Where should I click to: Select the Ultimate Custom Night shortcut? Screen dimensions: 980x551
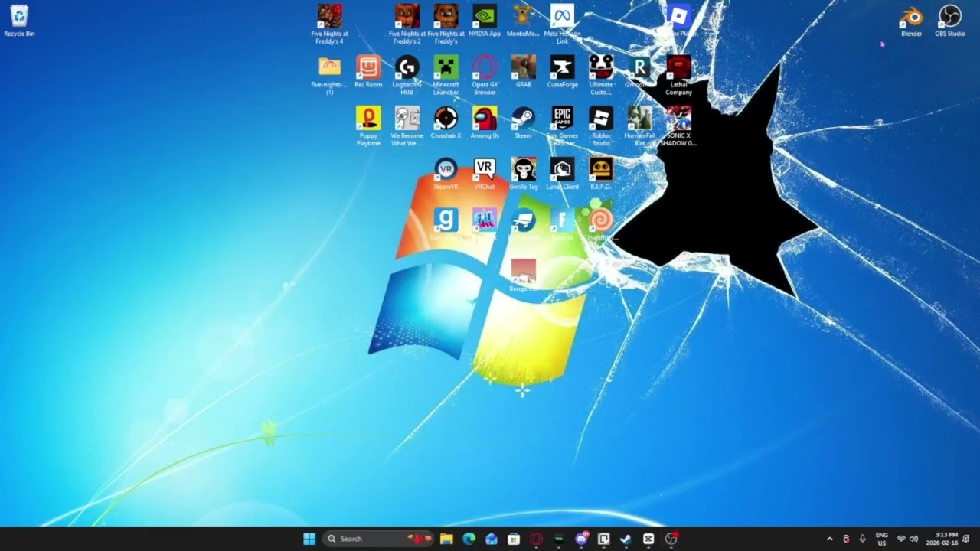coord(601,75)
